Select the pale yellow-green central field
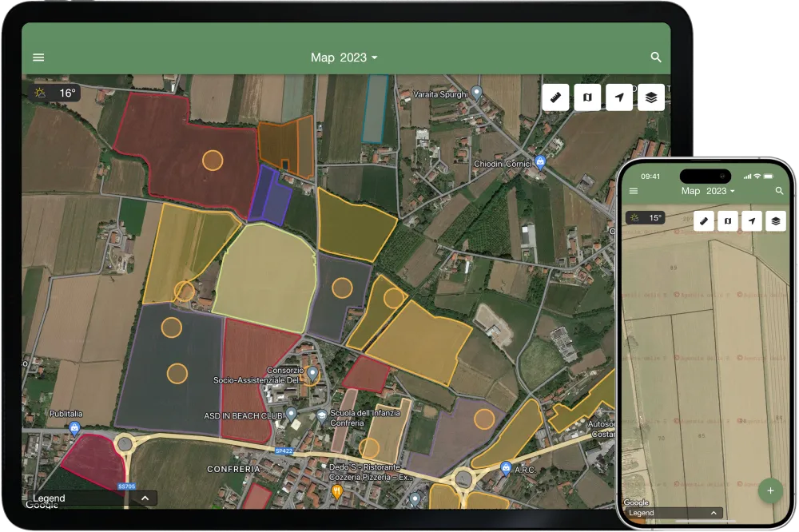The width and height of the screenshot is (799, 532). [265, 278]
